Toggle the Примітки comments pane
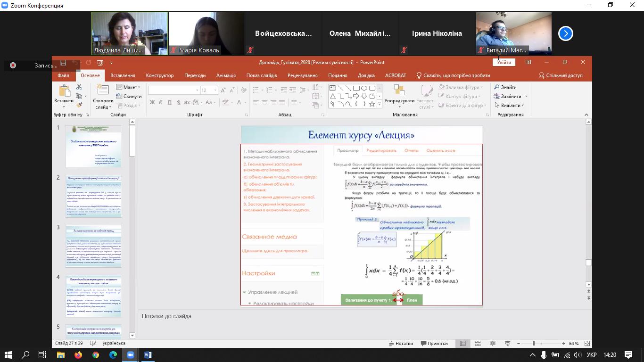This screenshot has width=644, height=362. [x=434, y=344]
